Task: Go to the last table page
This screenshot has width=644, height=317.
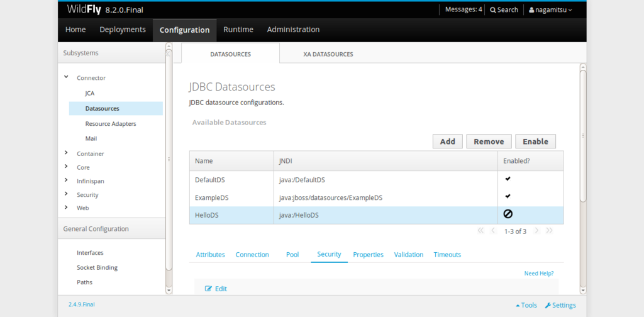Action: [x=549, y=231]
